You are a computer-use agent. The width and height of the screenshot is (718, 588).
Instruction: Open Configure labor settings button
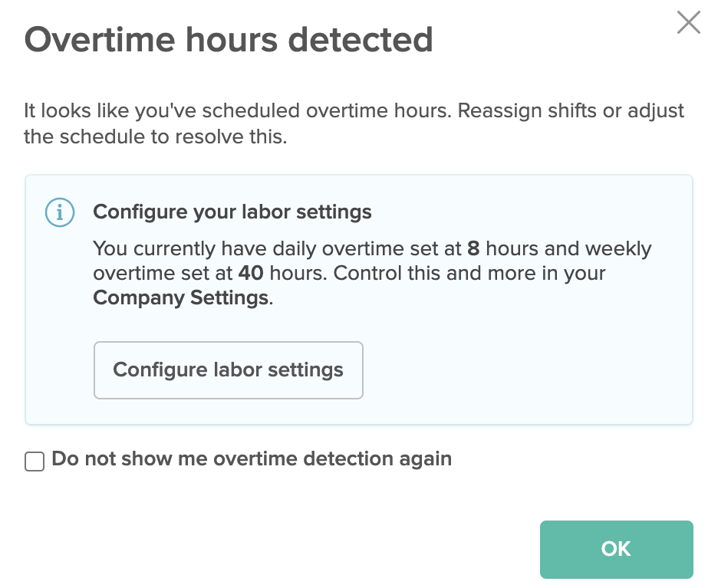click(229, 370)
